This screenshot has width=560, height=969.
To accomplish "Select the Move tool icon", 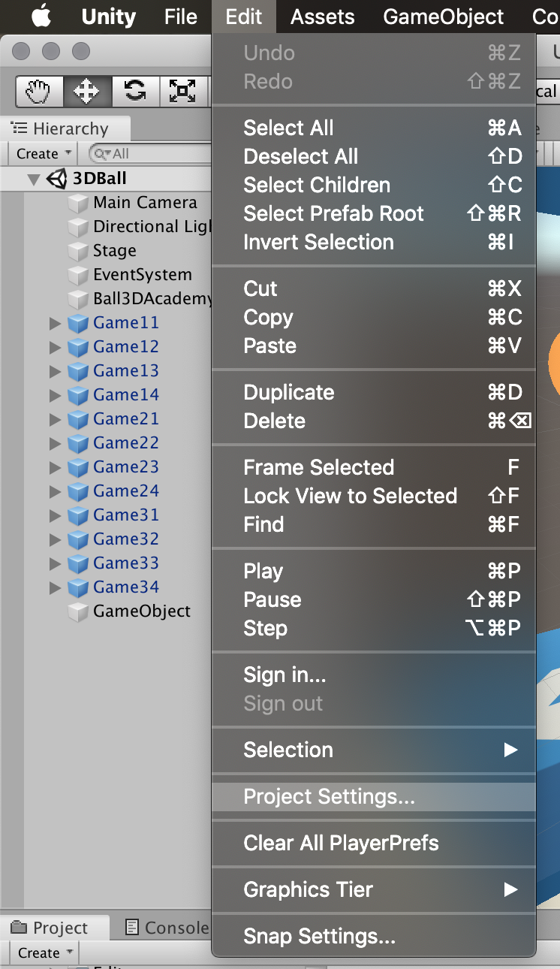I will [x=86, y=92].
